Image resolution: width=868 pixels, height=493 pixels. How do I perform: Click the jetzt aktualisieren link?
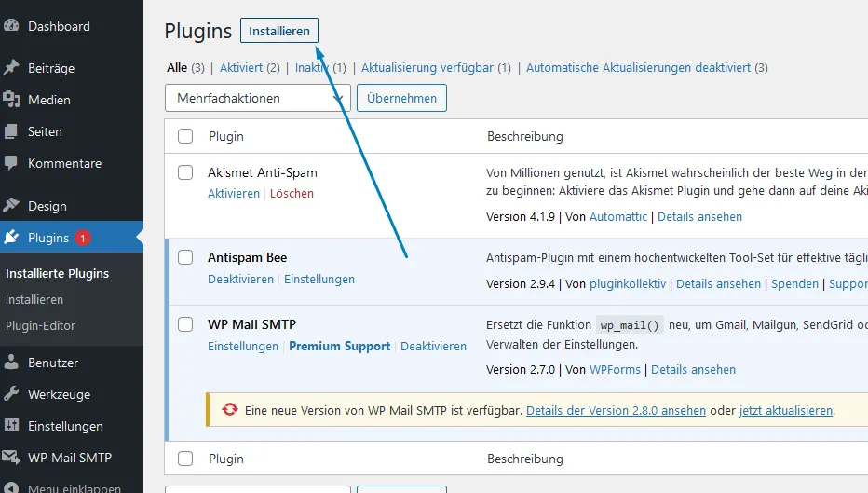coord(786,410)
